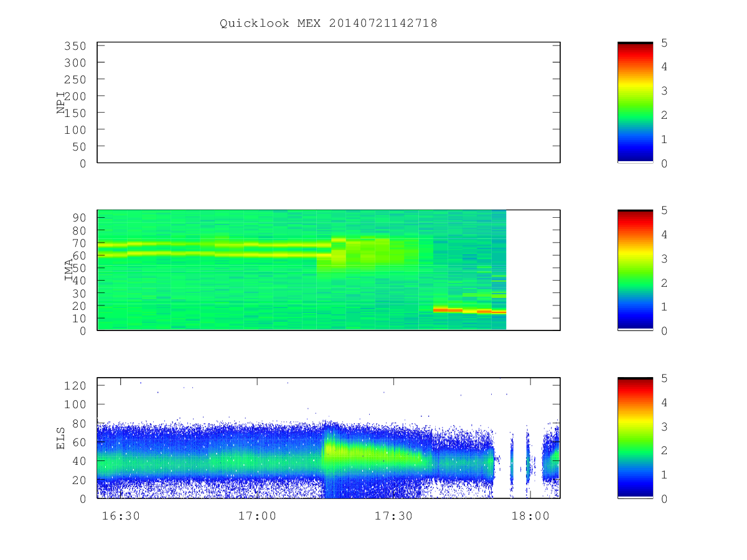Select the IMA axis label
Viewport: 747px width, 560px height.
pos(69,270)
